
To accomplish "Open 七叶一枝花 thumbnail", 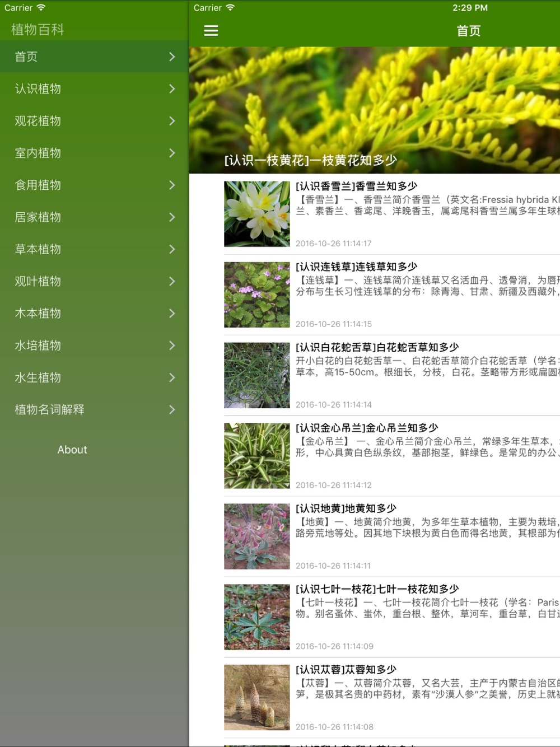I will point(257,617).
